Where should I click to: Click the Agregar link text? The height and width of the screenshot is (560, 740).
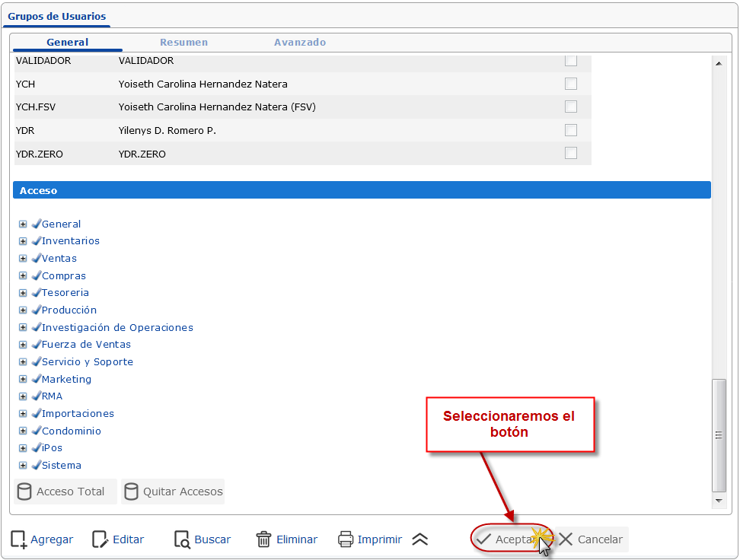pyautogui.click(x=52, y=539)
